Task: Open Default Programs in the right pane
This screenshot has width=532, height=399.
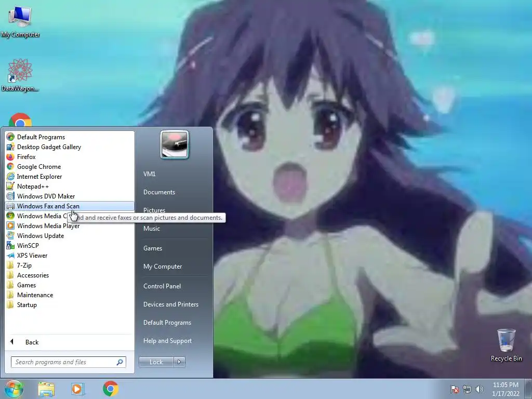Action: coord(167,323)
